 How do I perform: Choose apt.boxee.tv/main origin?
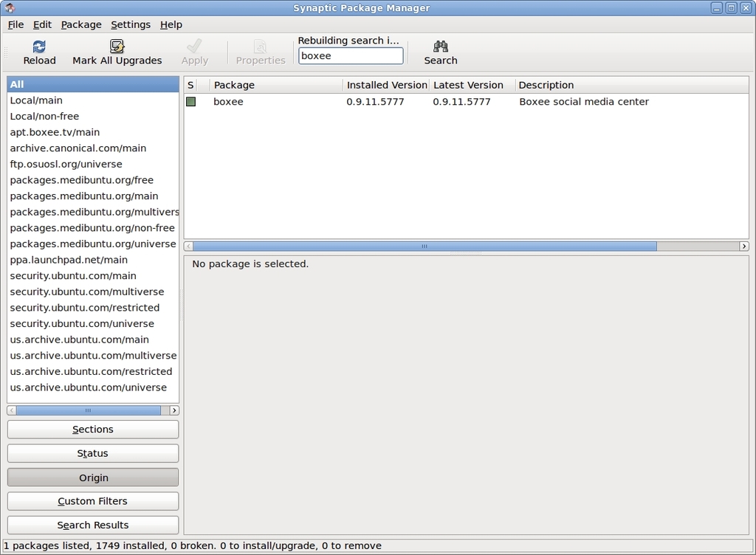[x=92, y=132]
